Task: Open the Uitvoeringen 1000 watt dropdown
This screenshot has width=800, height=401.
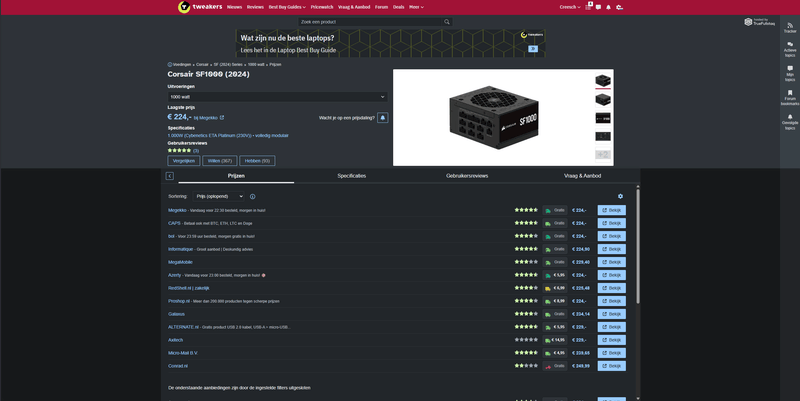Action: [x=278, y=97]
